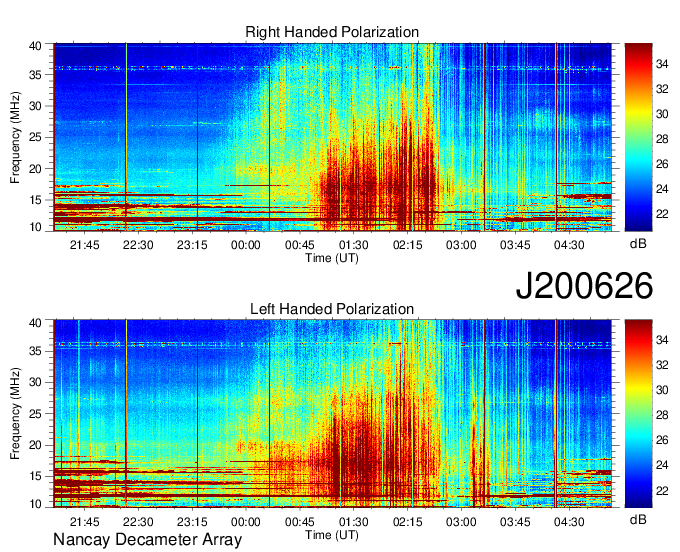The width and height of the screenshot is (680, 552).
Task: Click 21:45 time tick under Right Handed plot
Action: tap(84, 245)
